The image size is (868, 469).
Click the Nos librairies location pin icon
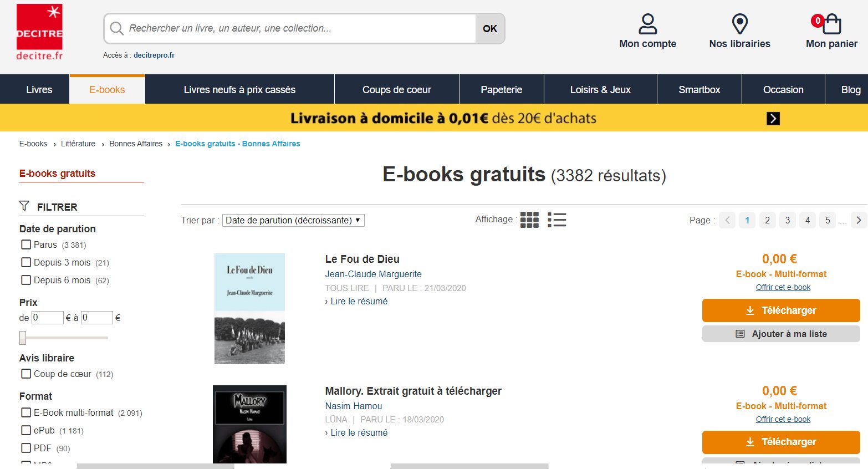[x=740, y=24]
